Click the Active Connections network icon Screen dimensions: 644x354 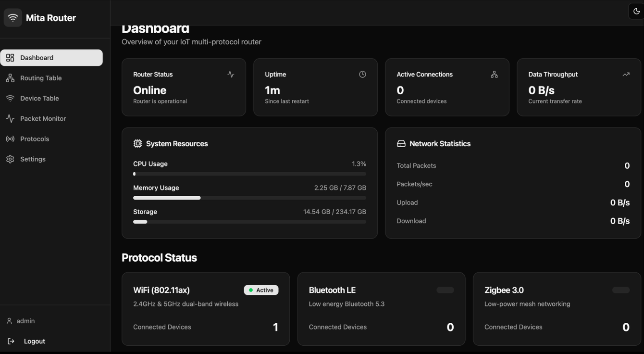click(x=494, y=75)
